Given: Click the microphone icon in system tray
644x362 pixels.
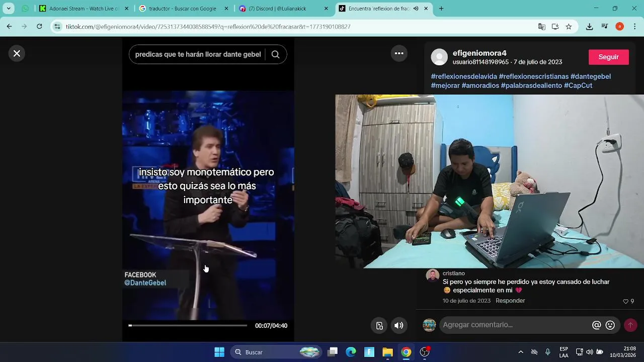Looking at the screenshot, I should tap(548, 352).
